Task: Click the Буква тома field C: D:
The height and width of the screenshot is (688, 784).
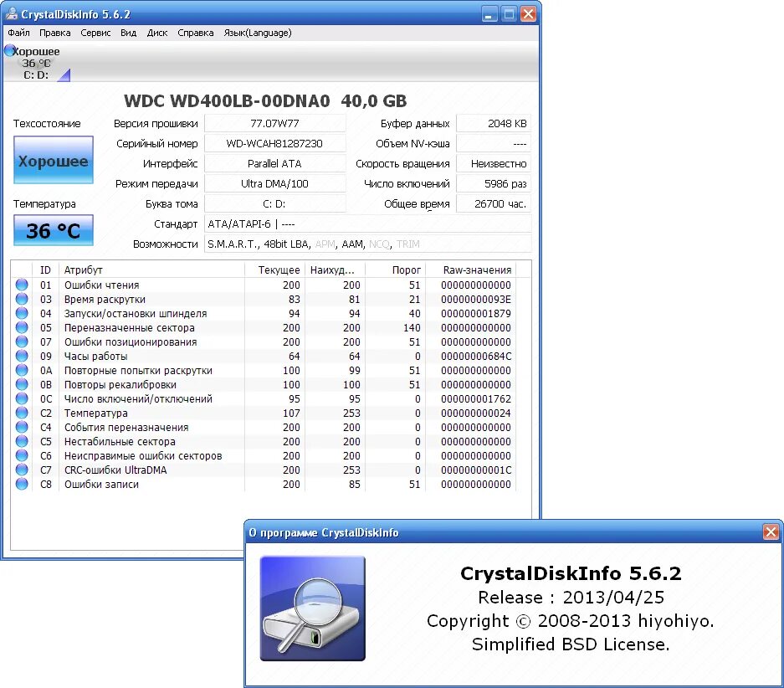Action: (275, 204)
